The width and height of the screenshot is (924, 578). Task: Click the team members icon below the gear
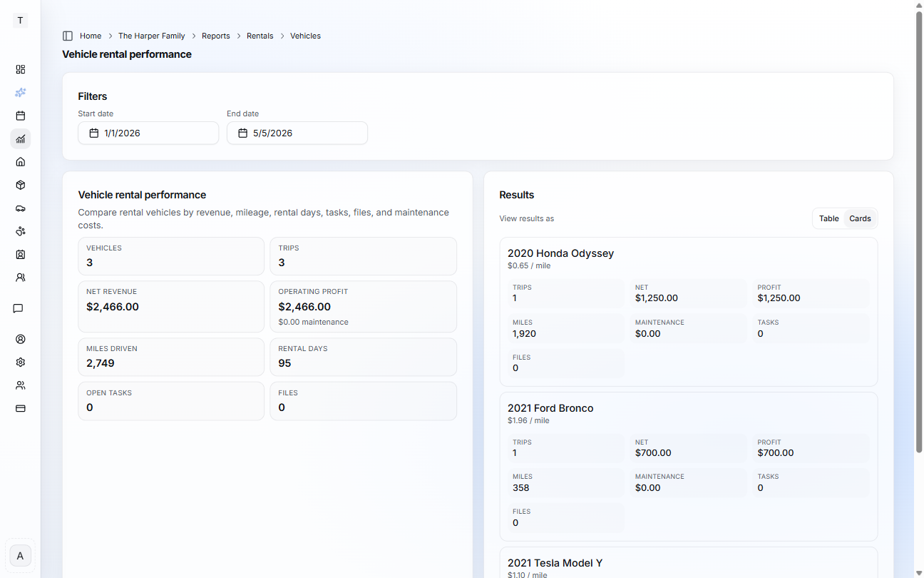click(21, 385)
